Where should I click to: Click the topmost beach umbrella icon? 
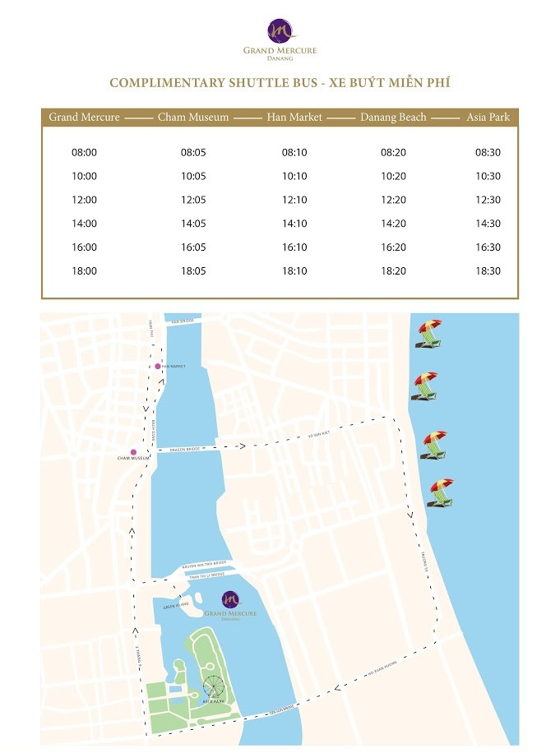pyautogui.click(x=429, y=334)
